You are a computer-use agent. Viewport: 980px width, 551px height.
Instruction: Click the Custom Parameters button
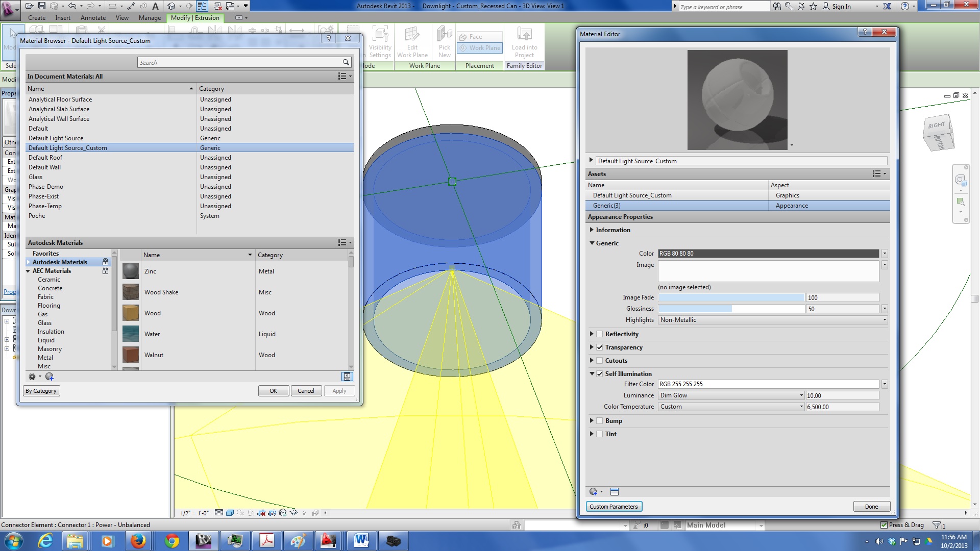point(614,507)
